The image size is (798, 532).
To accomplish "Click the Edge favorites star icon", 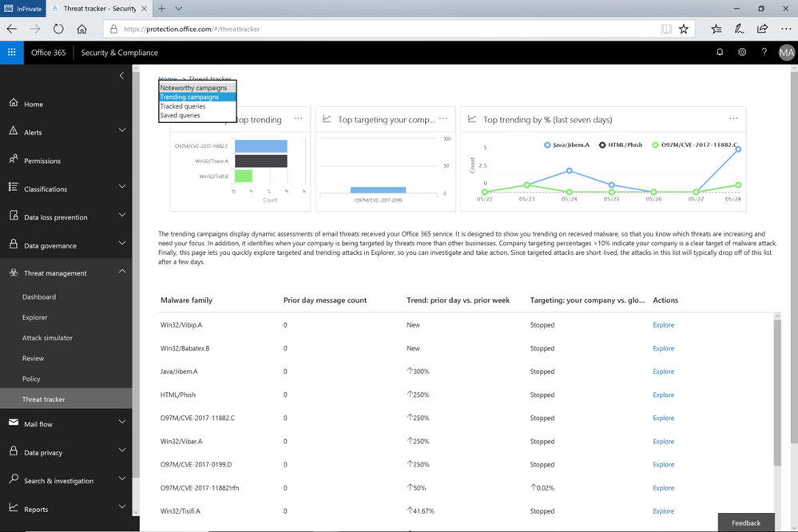I will coord(684,28).
